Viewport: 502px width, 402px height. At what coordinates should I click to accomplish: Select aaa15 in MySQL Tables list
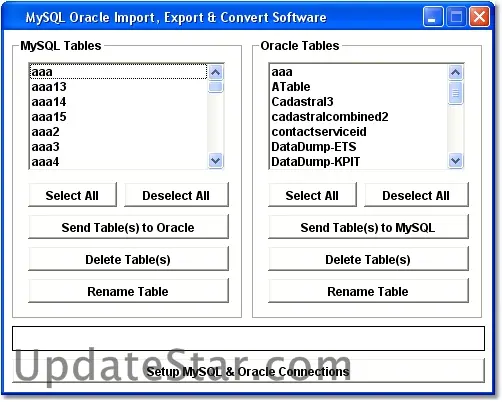tap(118, 117)
